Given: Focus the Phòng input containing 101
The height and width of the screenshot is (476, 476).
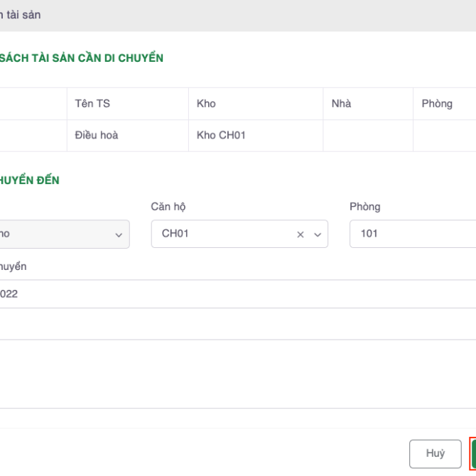Looking at the screenshot, I should tap(412, 233).
